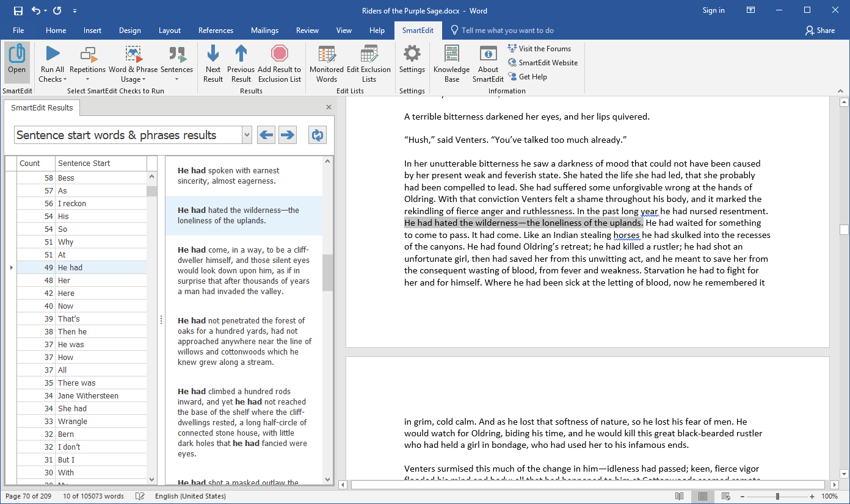Open the SmartEdit Knowledge Base
The image size is (850, 504).
451,63
